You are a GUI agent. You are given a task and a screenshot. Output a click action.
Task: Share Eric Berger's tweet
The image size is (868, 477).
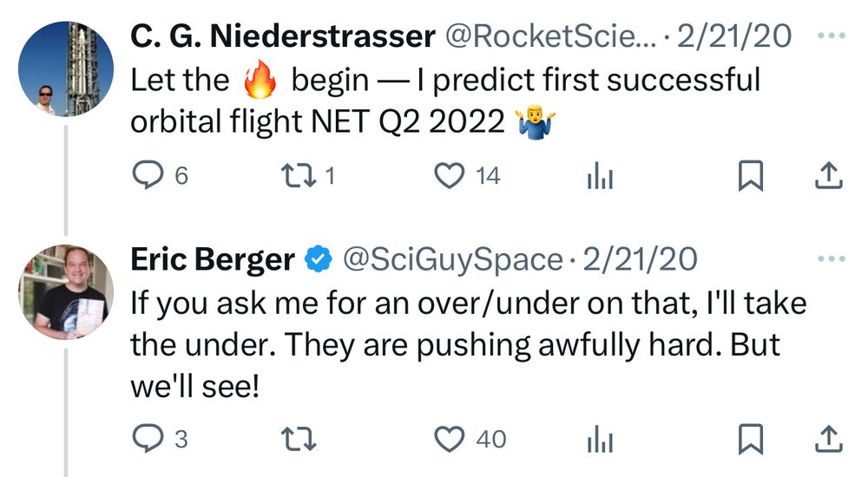click(829, 440)
